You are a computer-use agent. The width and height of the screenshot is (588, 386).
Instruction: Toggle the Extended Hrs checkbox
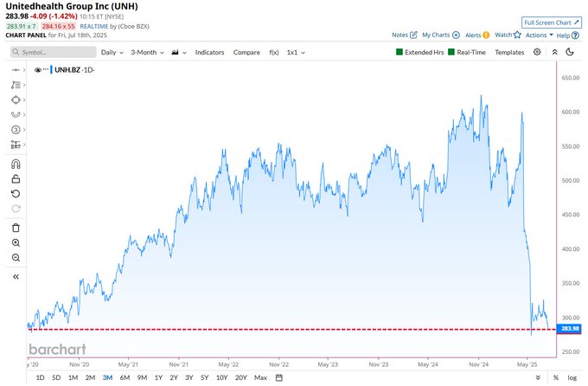pyautogui.click(x=399, y=52)
